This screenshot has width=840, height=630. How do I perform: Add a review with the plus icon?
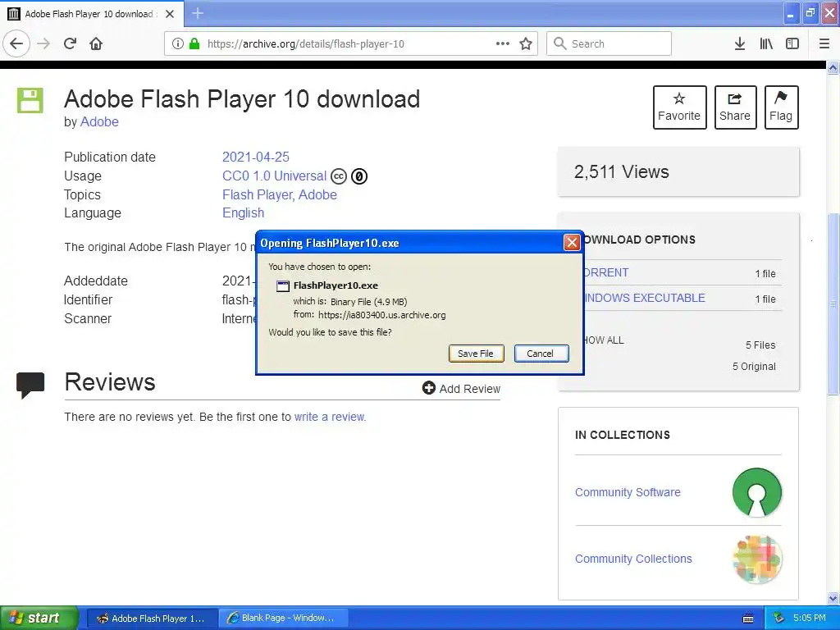428,388
